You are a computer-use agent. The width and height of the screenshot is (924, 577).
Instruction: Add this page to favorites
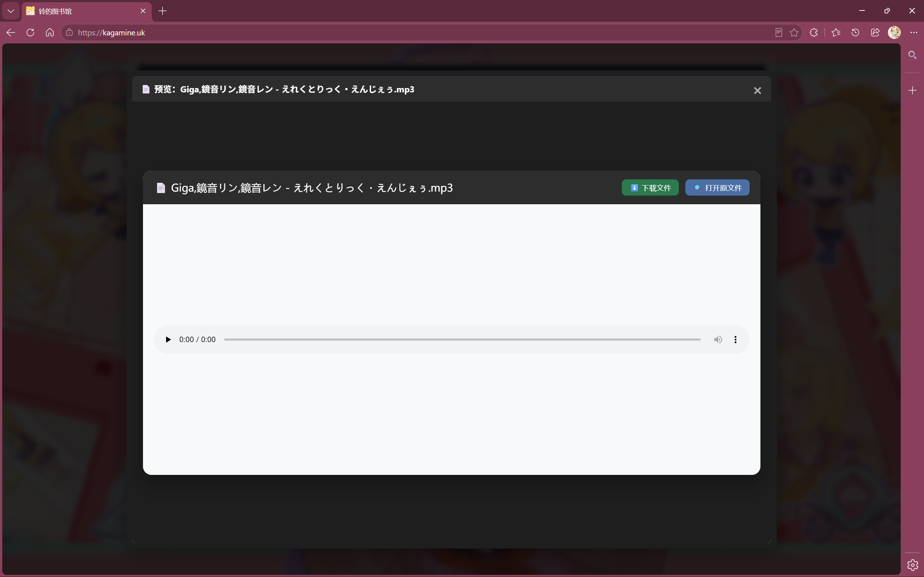[794, 32]
